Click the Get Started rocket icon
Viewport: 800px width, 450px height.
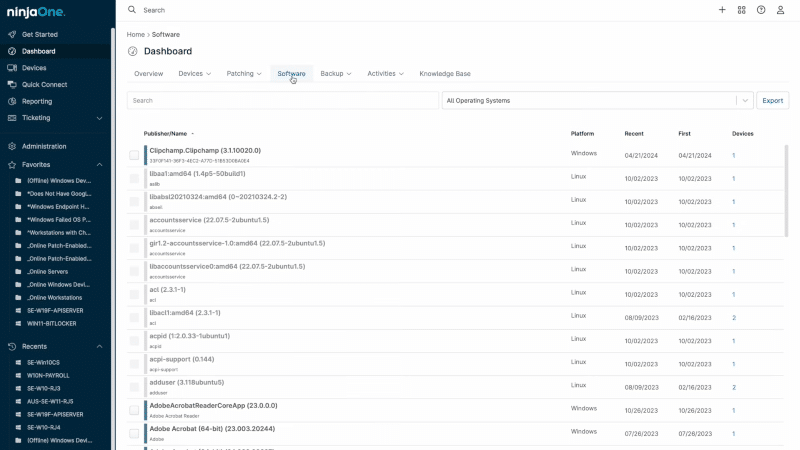tap(12, 35)
